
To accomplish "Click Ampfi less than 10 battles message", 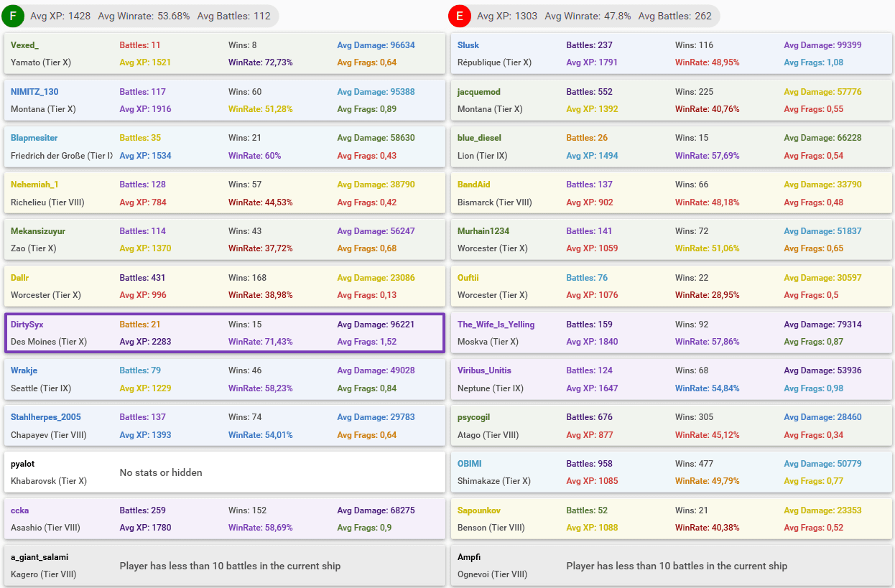I will pos(677,566).
